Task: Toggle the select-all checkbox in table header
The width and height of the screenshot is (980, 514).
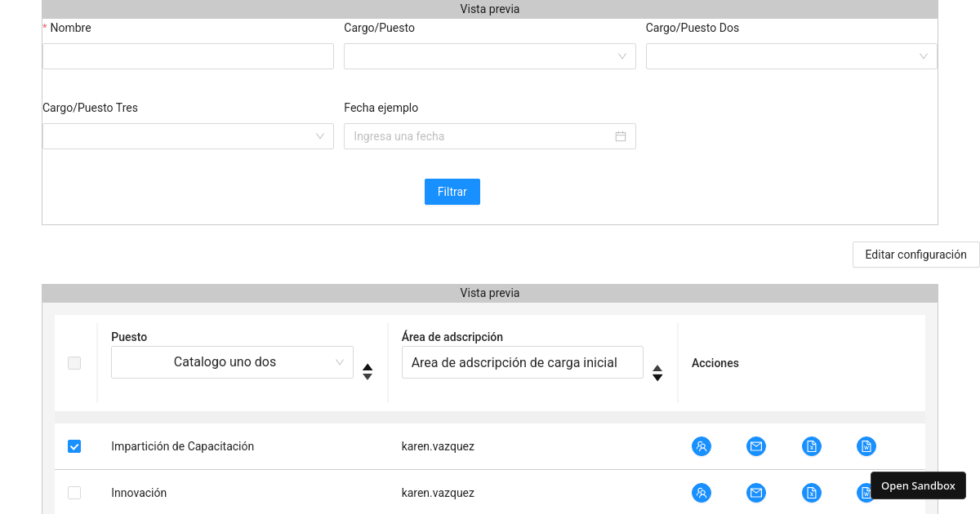Action: point(74,362)
